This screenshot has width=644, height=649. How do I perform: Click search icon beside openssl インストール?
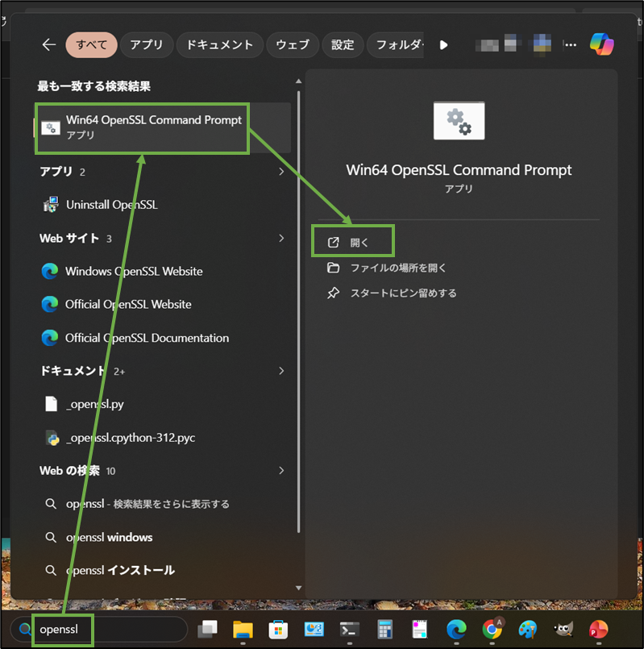51,570
